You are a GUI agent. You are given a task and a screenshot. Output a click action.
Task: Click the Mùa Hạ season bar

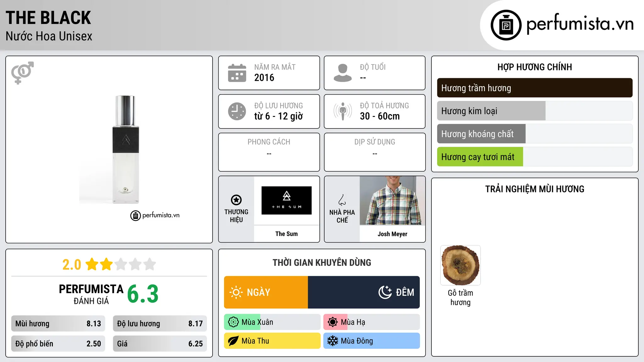[372, 322]
